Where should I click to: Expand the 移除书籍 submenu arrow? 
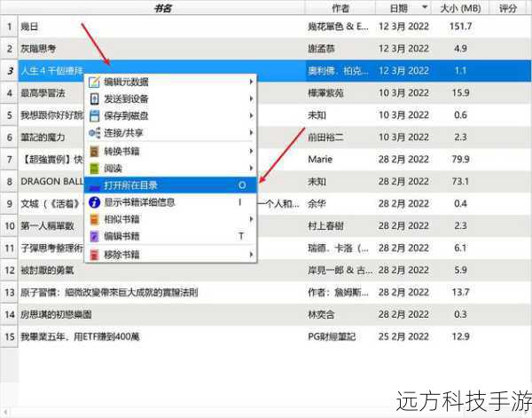pyautogui.click(x=251, y=255)
